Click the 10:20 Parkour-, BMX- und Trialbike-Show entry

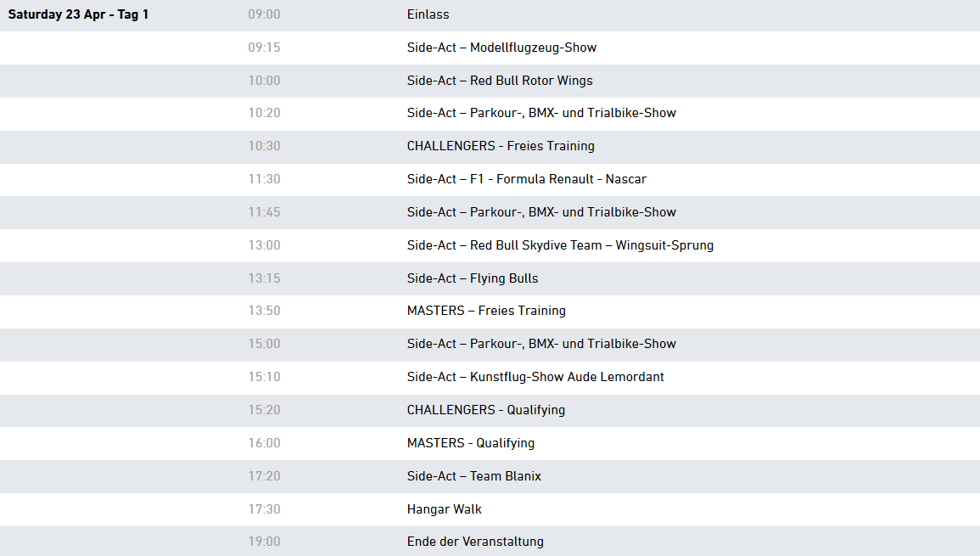click(541, 113)
